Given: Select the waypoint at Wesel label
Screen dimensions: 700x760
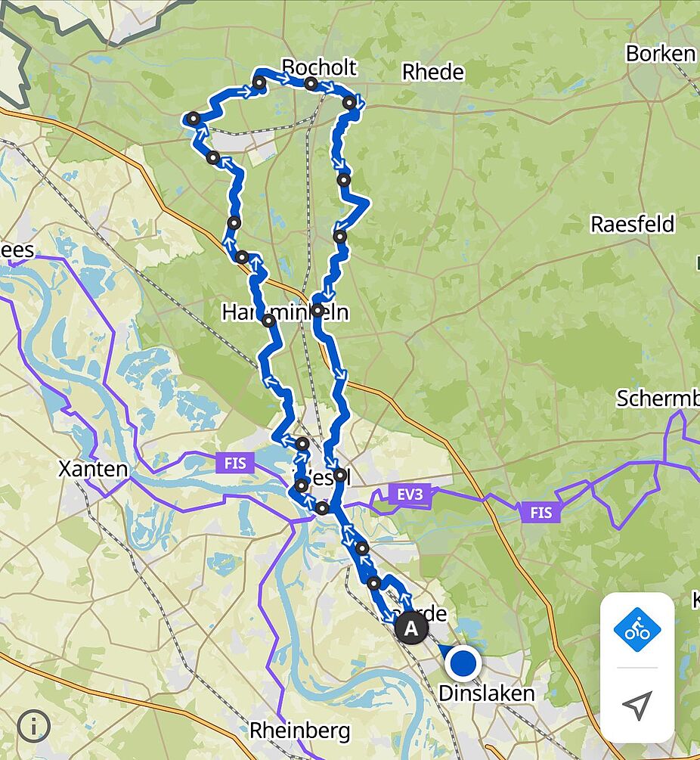Looking at the screenshot, I should pos(340,475).
